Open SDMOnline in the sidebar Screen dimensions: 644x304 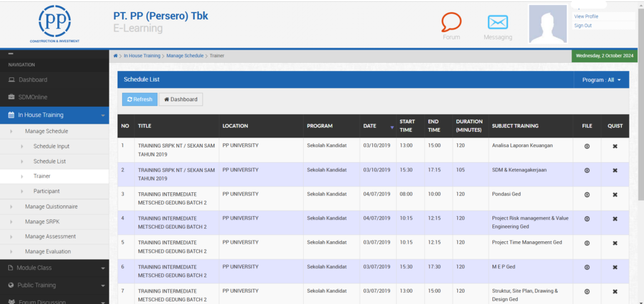(x=33, y=97)
